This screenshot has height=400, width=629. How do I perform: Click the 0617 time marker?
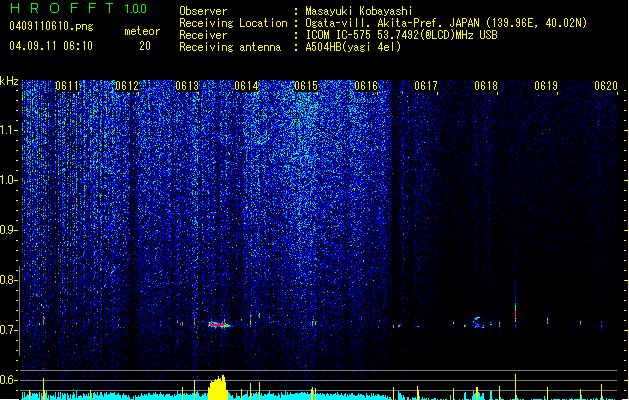(x=426, y=86)
